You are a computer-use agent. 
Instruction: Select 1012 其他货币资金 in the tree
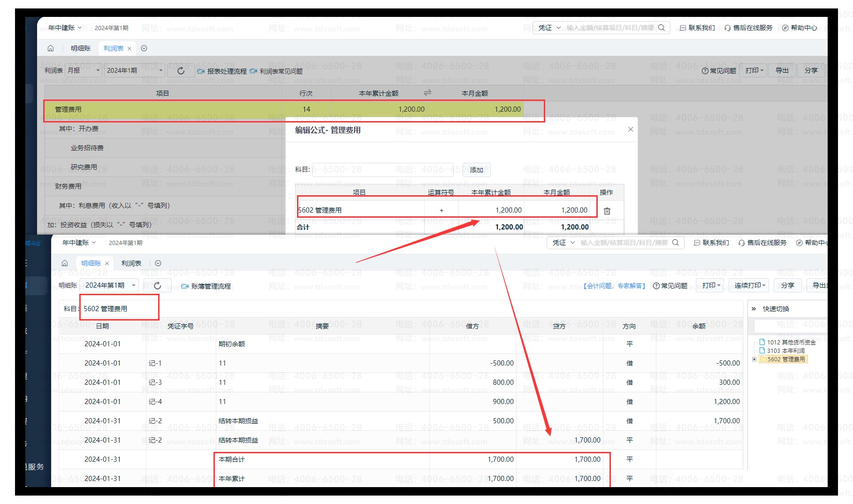coord(791,343)
